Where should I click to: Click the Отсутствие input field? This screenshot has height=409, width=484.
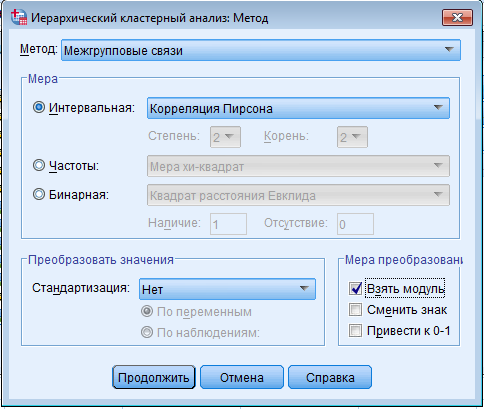pyautogui.click(x=355, y=224)
